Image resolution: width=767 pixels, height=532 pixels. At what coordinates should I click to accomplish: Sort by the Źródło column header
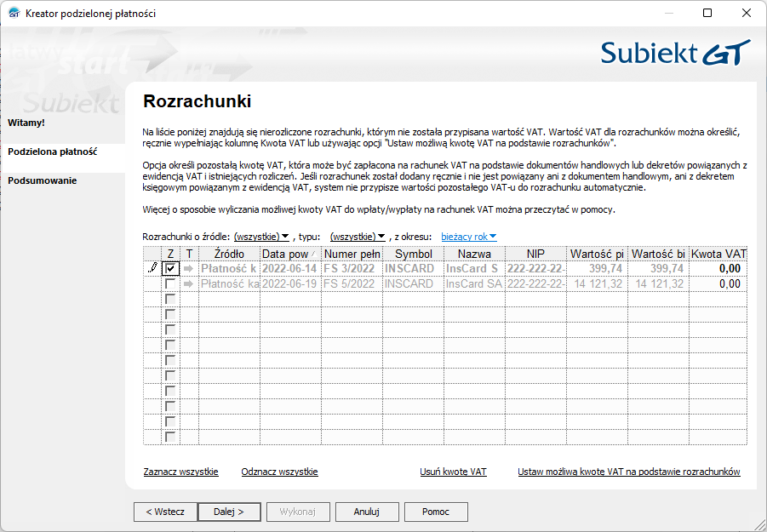[x=229, y=254]
